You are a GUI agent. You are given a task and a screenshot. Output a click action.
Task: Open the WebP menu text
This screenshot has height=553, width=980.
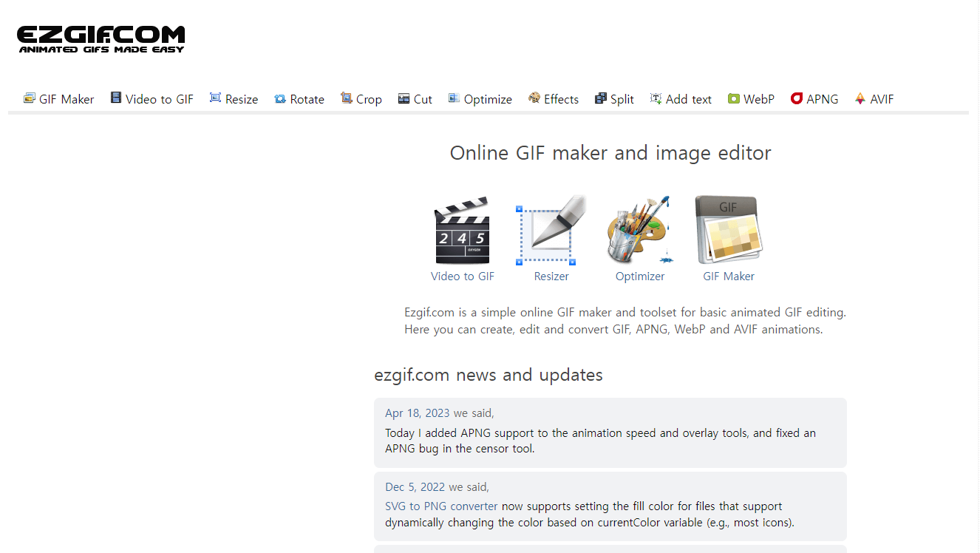coord(759,99)
